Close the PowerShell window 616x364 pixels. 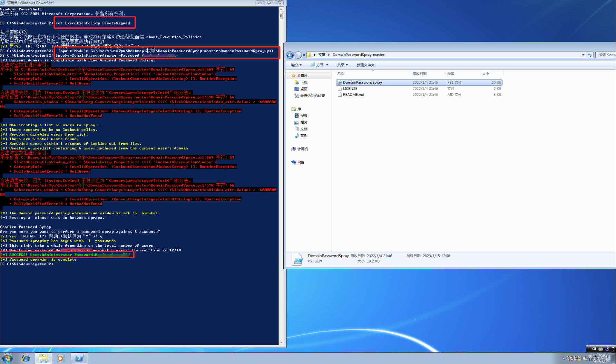click(x=279, y=3)
